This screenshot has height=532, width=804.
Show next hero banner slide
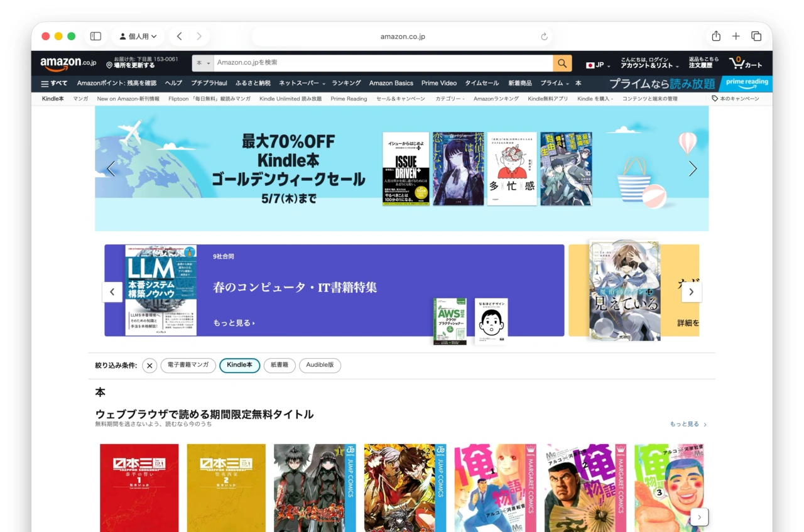click(x=692, y=168)
